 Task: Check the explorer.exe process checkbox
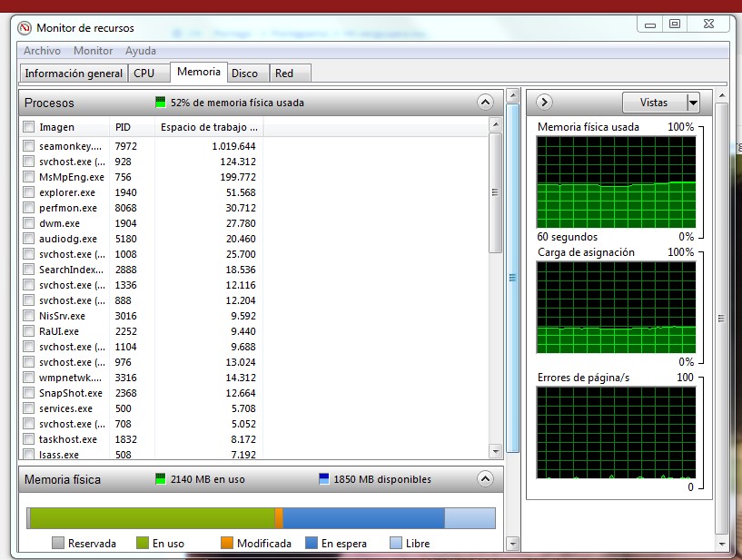[29, 192]
